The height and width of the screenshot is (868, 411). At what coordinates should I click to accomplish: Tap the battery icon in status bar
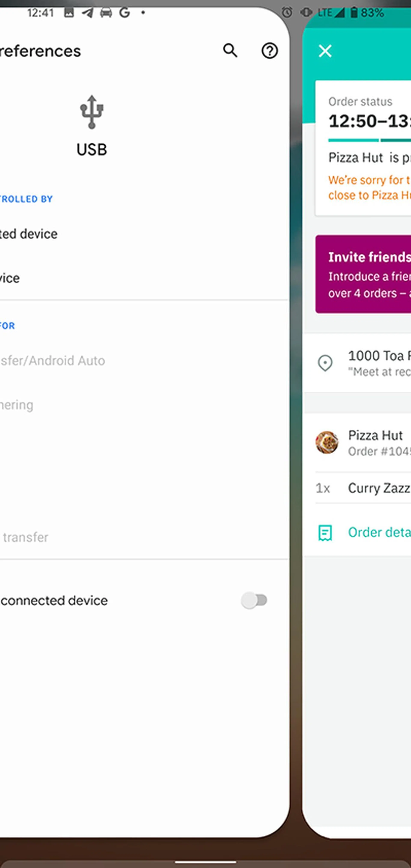(x=354, y=13)
